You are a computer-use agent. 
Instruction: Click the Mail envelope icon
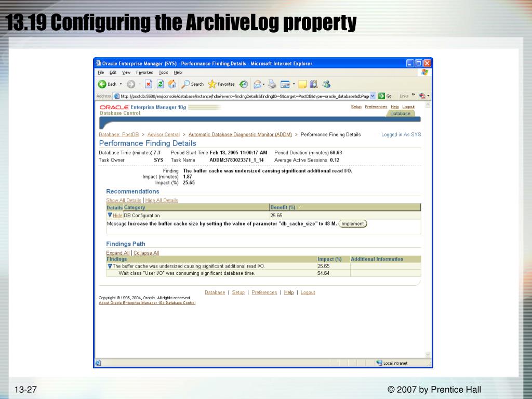pyautogui.click(x=258, y=84)
